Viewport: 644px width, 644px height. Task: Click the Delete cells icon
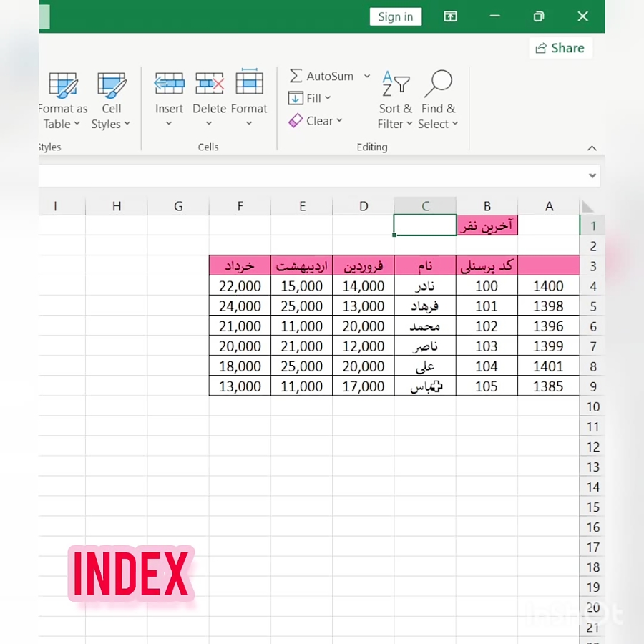pyautogui.click(x=209, y=84)
